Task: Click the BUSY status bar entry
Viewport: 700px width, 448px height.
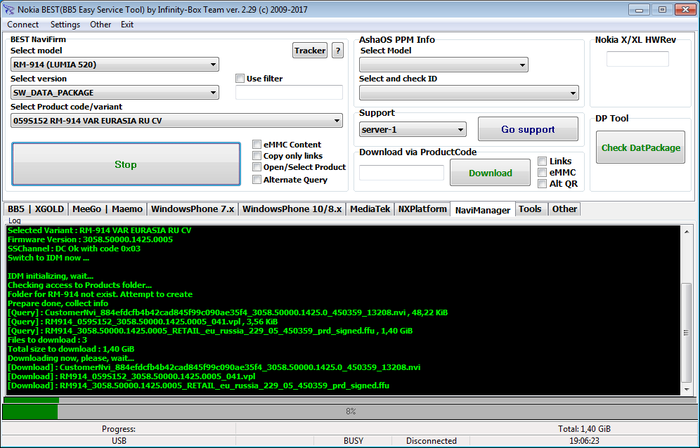Action: coord(353,441)
